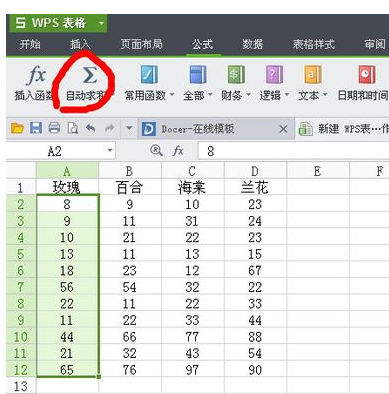Switch to the 数据 ribbon tab

(252, 44)
